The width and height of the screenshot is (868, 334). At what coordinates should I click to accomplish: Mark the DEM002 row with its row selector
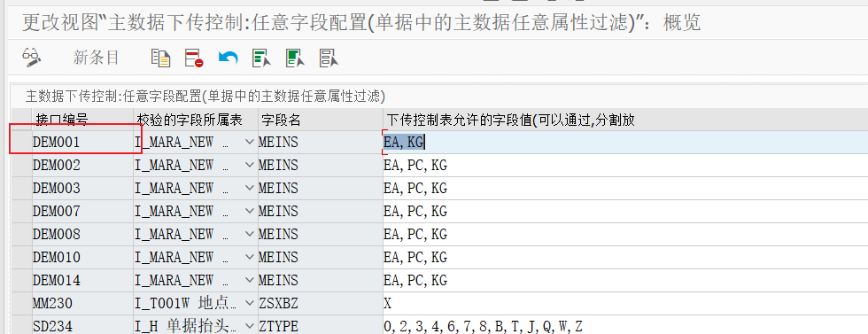point(21,165)
